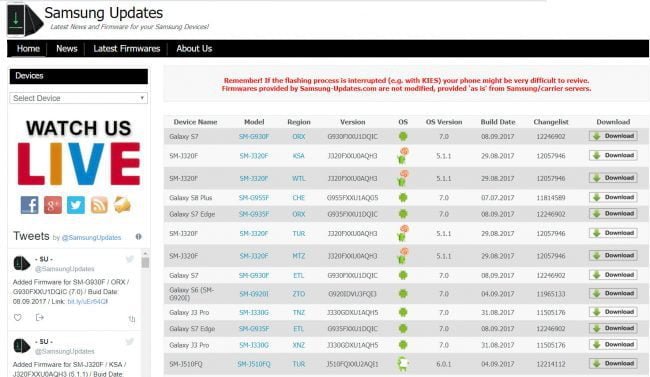Click the Changelist column header
Viewport: 650px width, 377px height.
551,122
